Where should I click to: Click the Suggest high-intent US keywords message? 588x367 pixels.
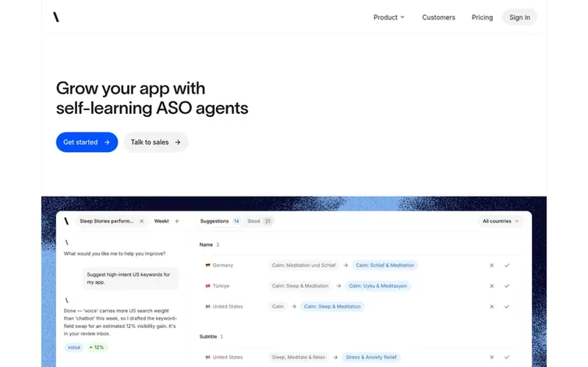(130, 278)
